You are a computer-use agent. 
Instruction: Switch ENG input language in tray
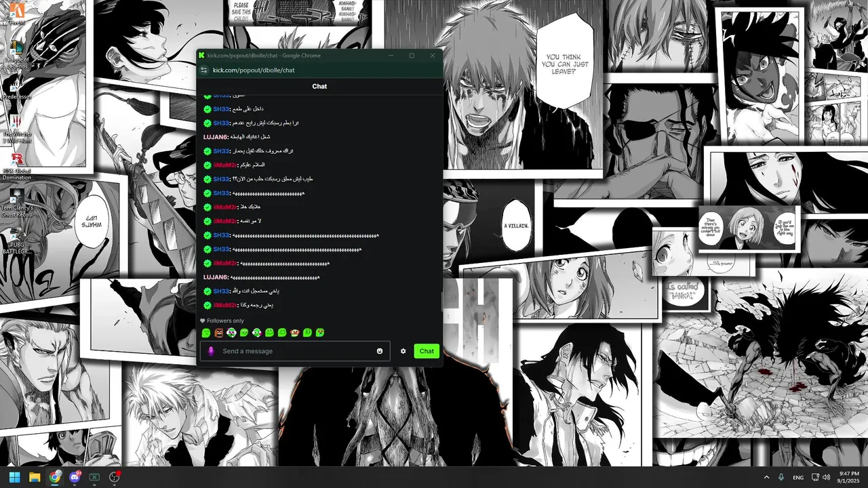[x=798, y=477]
